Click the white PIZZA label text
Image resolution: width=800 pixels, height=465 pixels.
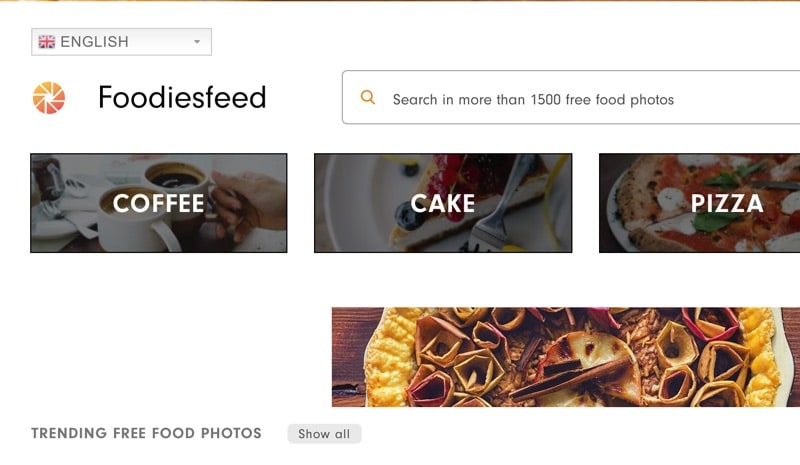tap(727, 204)
